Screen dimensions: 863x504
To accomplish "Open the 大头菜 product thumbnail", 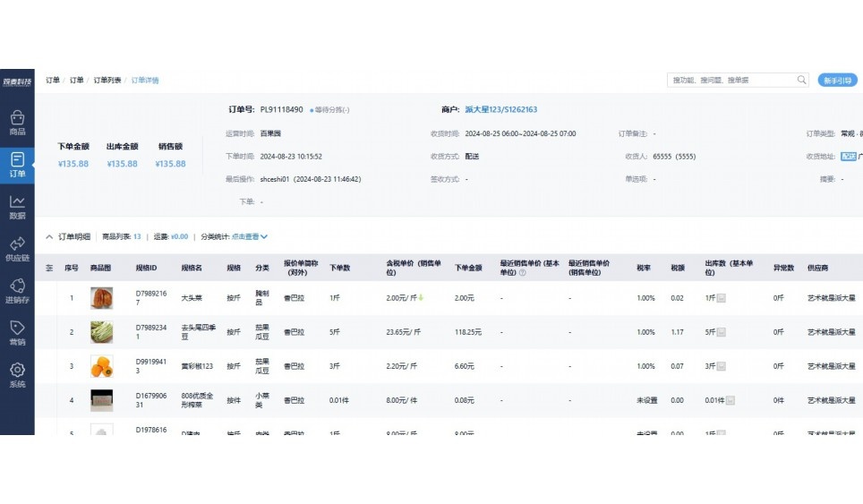I will pos(102,298).
